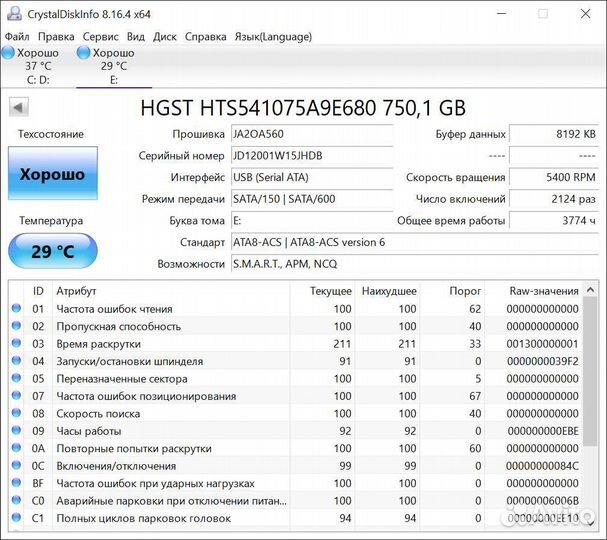The image size is (607, 540).
Task: Click status dot of attribute C1 row
Action: click(x=16, y=517)
